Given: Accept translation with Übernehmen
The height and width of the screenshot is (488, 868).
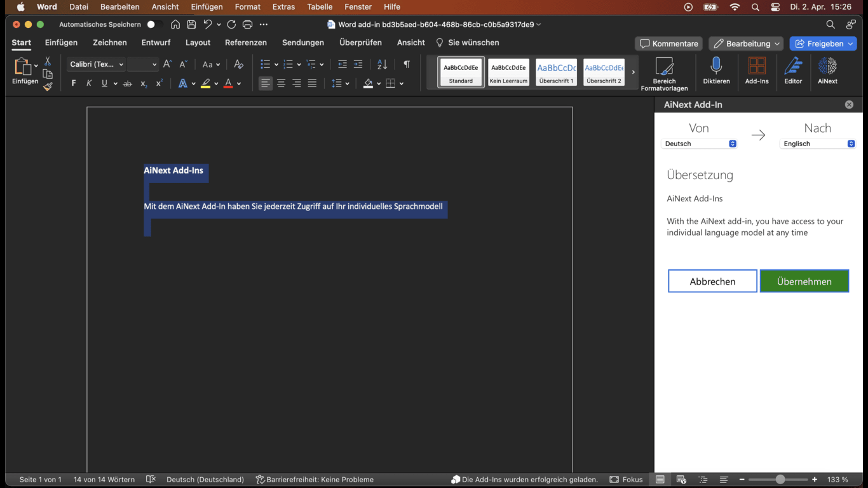Looking at the screenshot, I should point(804,281).
